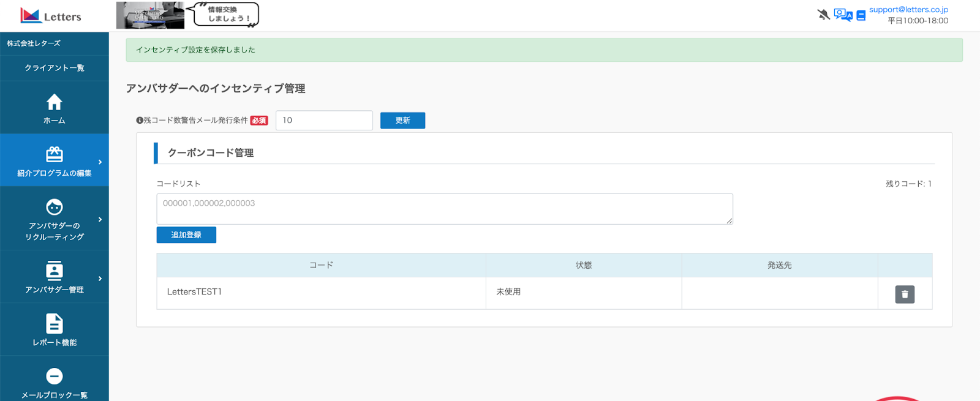
Task: Click the gift icon for 紹介プログラムの編集
Action: [x=55, y=154]
